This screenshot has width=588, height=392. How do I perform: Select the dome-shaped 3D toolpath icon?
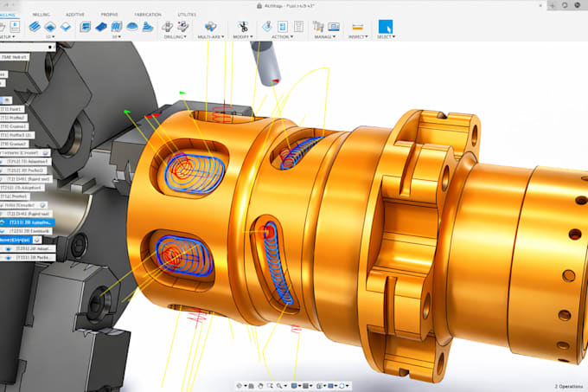[x=132, y=27]
